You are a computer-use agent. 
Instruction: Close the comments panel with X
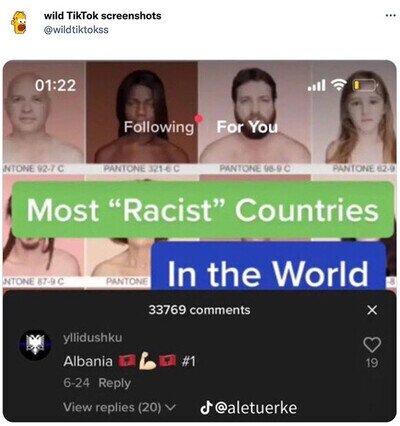point(372,310)
